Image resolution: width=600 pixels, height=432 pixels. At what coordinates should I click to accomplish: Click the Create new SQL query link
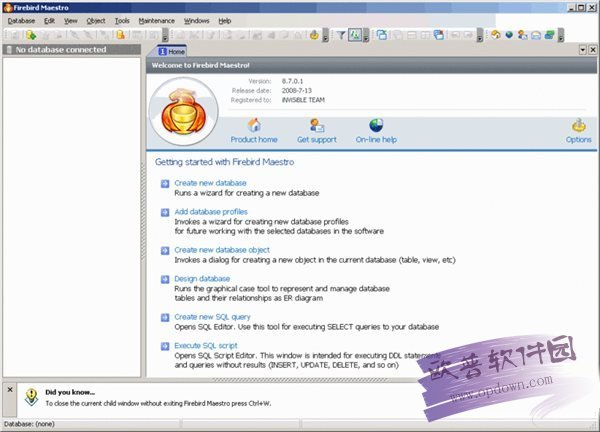pyautogui.click(x=212, y=317)
